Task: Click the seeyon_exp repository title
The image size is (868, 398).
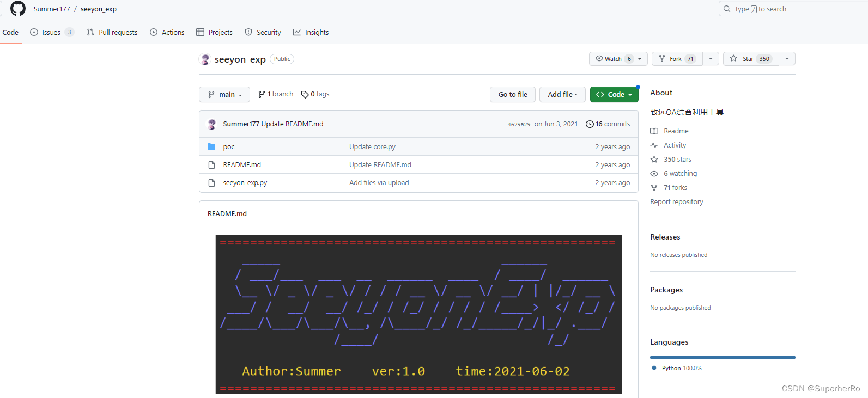Action: pyautogui.click(x=240, y=59)
